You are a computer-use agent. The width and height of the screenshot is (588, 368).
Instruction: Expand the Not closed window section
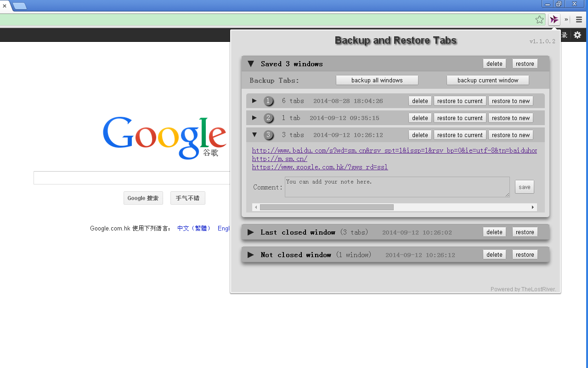click(251, 255)
